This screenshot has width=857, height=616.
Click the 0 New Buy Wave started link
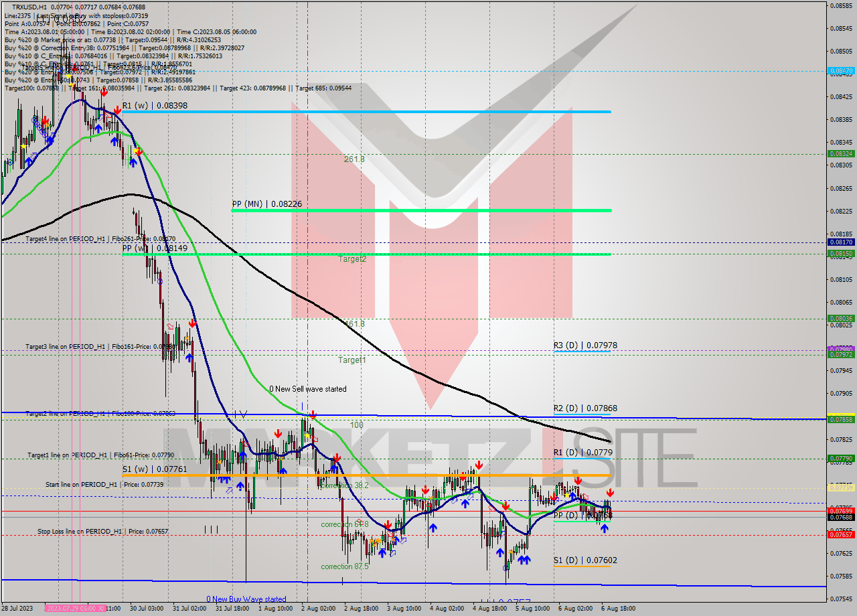point(248,599)
